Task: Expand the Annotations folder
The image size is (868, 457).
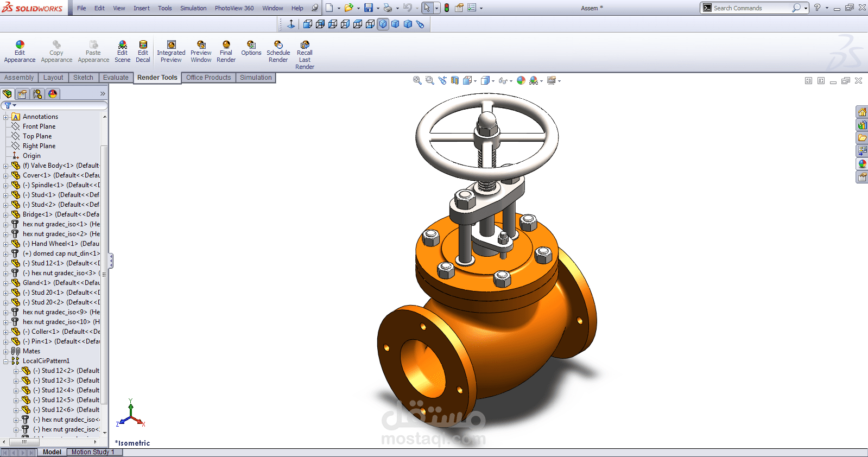Action: point(5,117)
